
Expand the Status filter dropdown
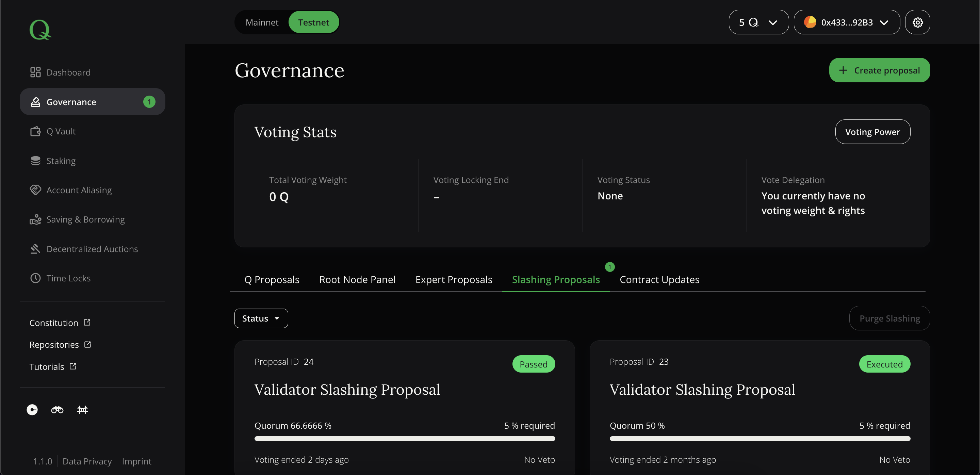point(261,318)
